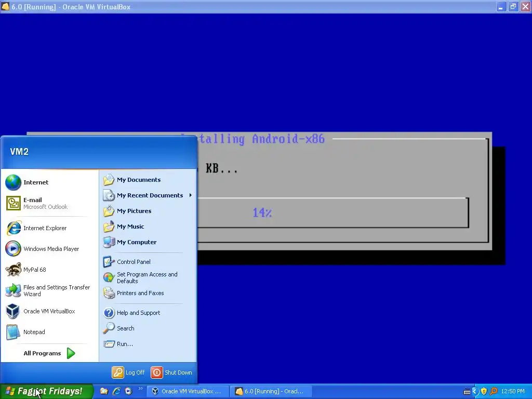532x399 pixels.
Task: Open My Computer
Action: click(148, 242)
